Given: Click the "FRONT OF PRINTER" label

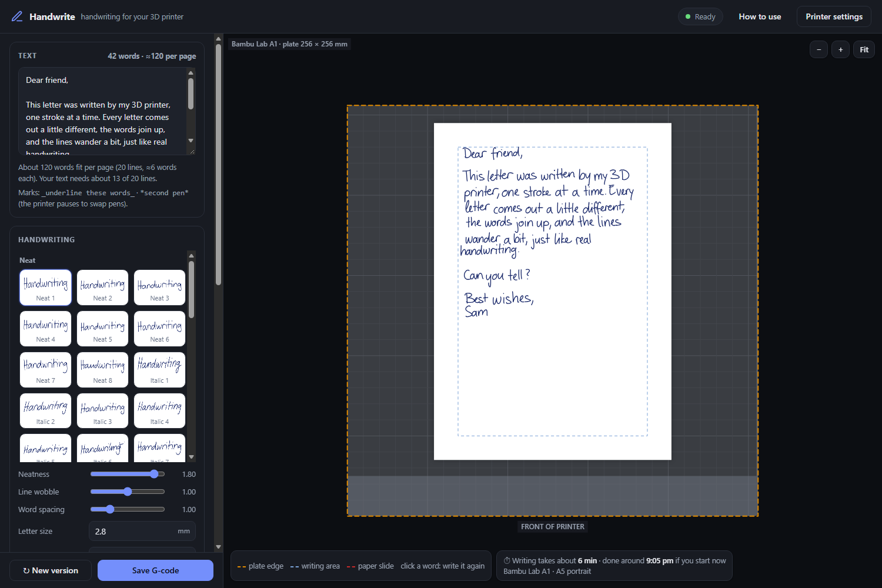Looking at the screenshot, I should [x=553, y=527].
